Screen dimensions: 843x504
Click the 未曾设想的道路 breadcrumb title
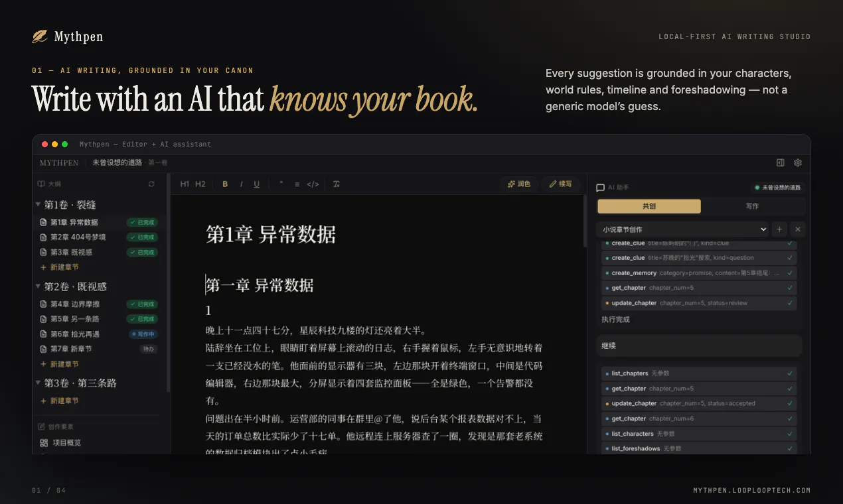point(117,162)
